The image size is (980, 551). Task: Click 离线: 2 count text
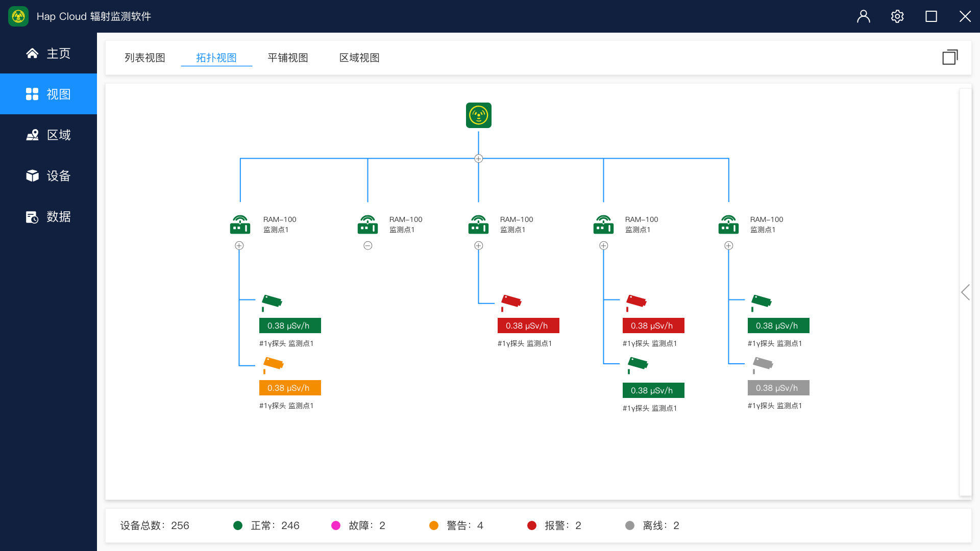coord(661,525)
